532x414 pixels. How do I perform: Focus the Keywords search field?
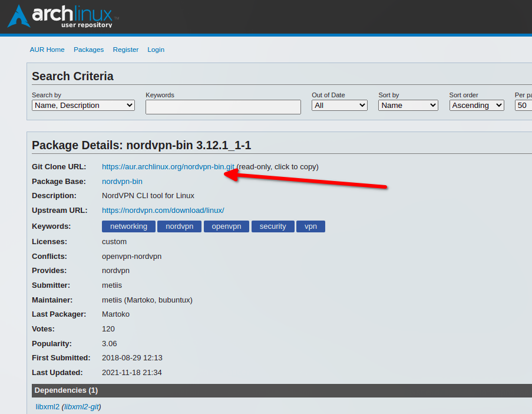click(223, 107)
